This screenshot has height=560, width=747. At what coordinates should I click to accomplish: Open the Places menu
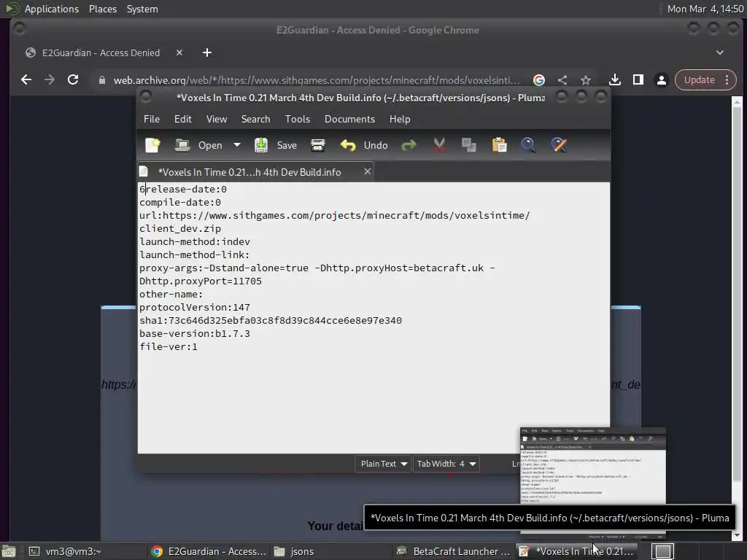(x=102, y=9)
